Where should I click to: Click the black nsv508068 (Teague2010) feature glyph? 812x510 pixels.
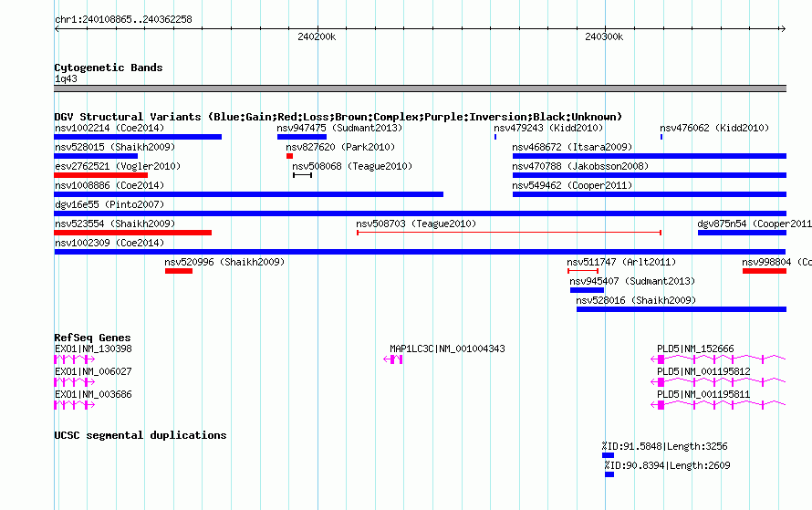pos(302,175)
